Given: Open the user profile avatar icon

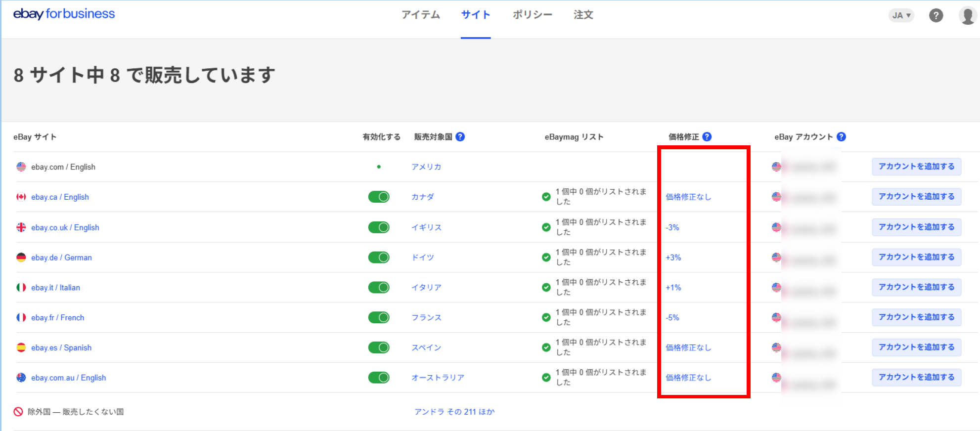Looking at the screenshot, I should pyautogui.click(x=967, y=15).
